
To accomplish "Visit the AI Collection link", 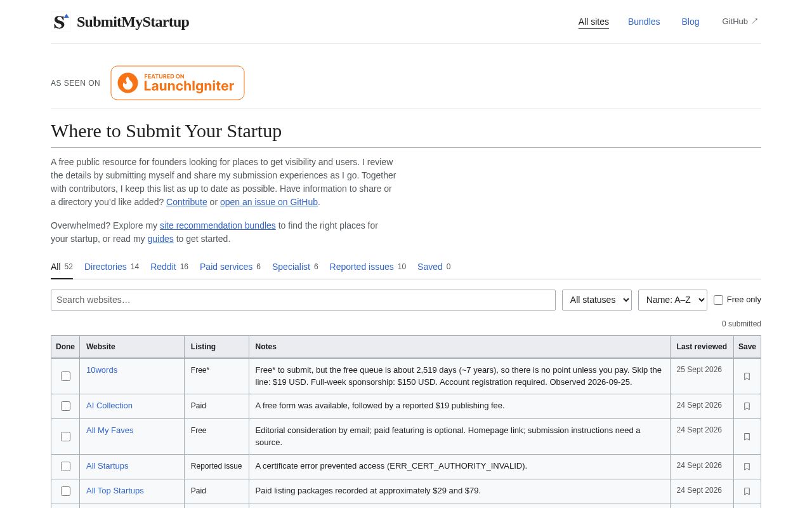I will coord(109,405).
